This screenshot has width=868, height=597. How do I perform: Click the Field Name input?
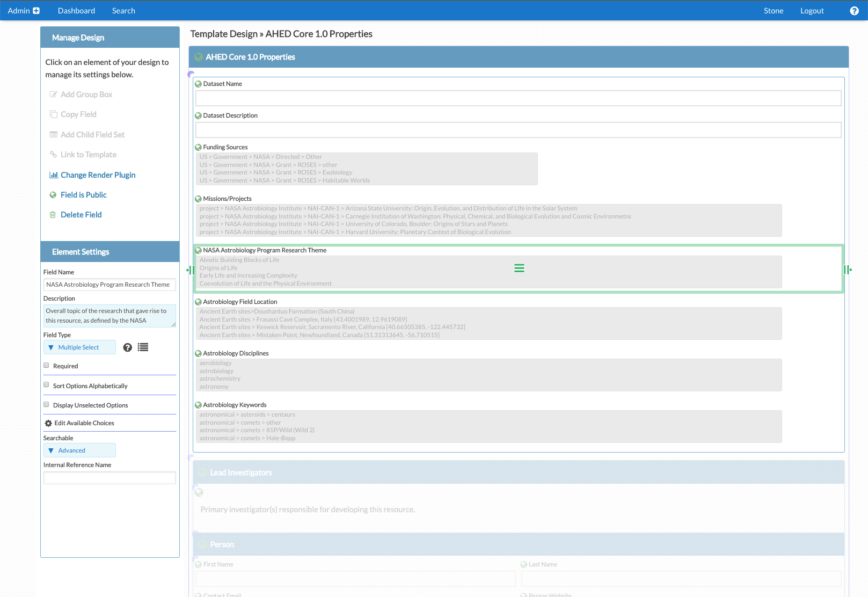pyautogui.click(x=110, y=285)
